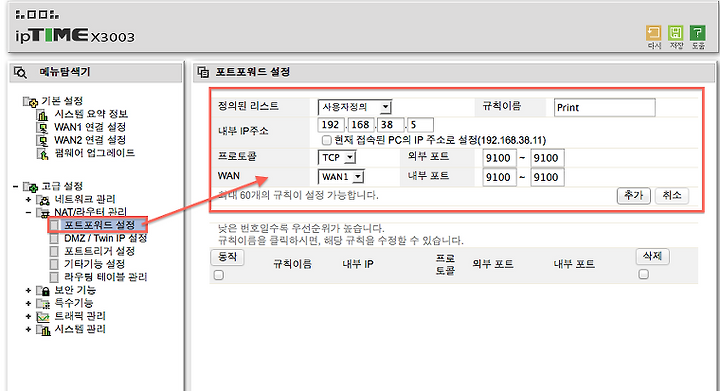Click the WAN2 연결 설정 icon
The image size is (720, 391).
pos(43,140)
